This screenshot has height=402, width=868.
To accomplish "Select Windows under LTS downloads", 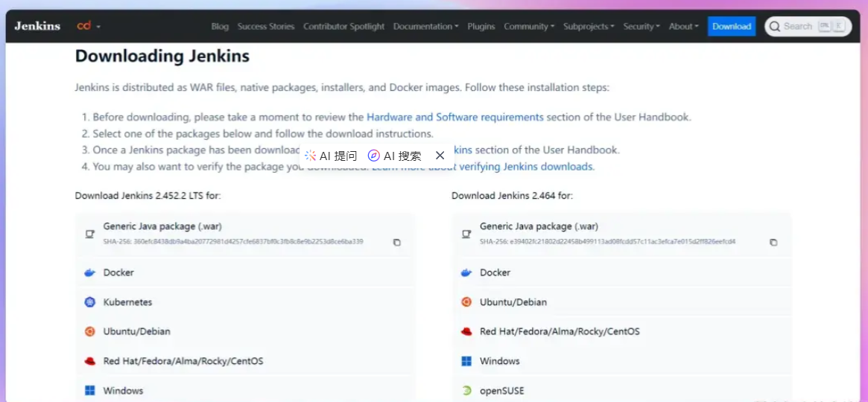I will click(x=244, y=390).
